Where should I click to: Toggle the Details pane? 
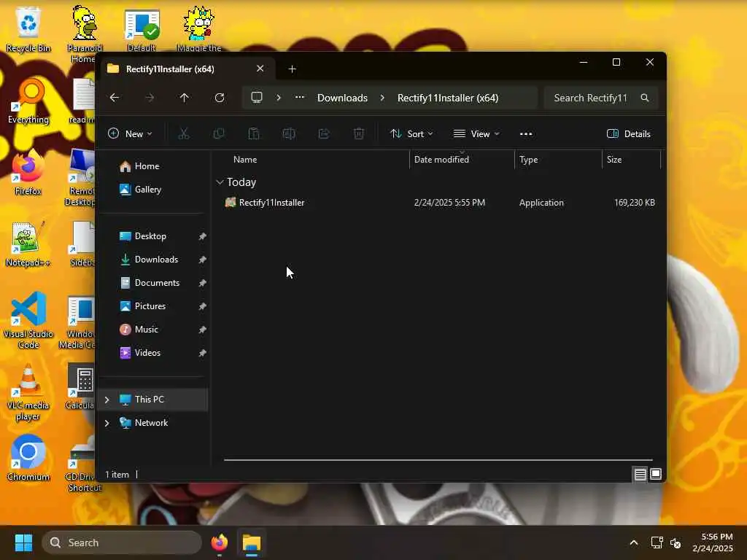point(628,134)
